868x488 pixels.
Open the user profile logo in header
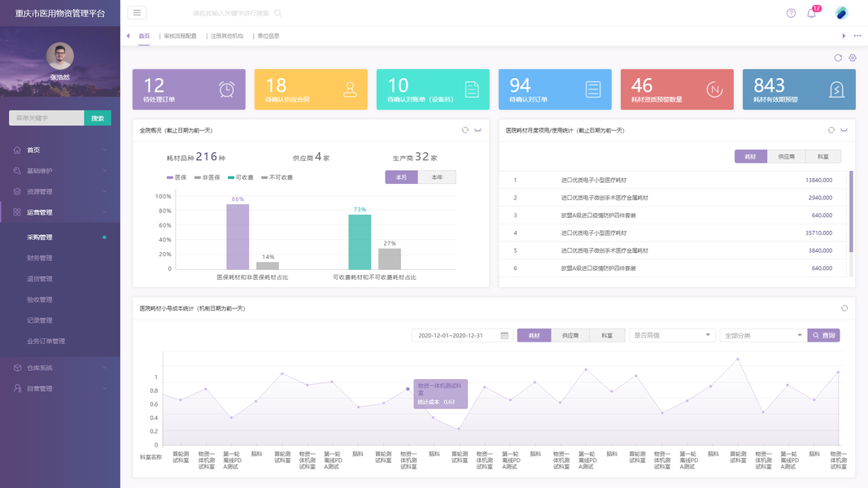coord(841,13)
